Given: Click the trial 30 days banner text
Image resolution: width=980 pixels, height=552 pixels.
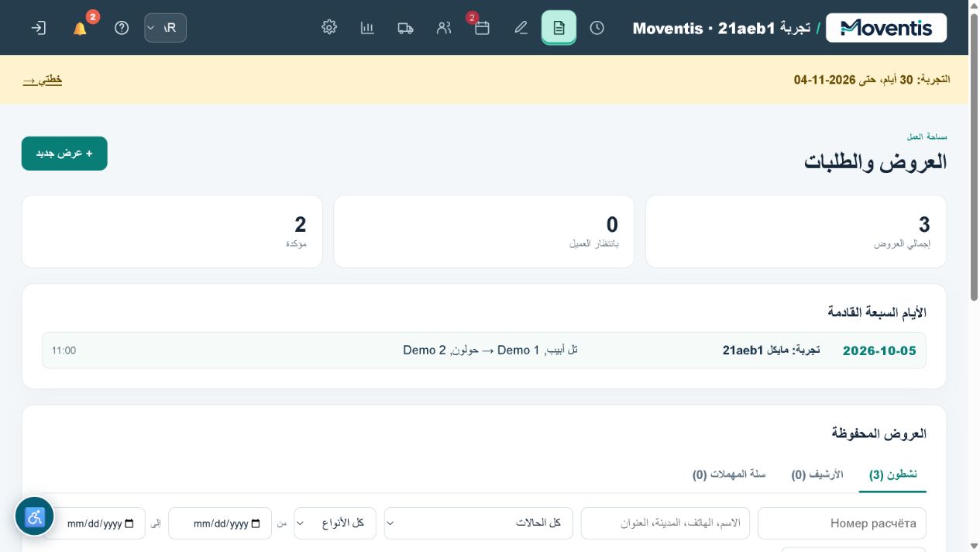Looking at the screenshot, I should [x=872, y=80].
